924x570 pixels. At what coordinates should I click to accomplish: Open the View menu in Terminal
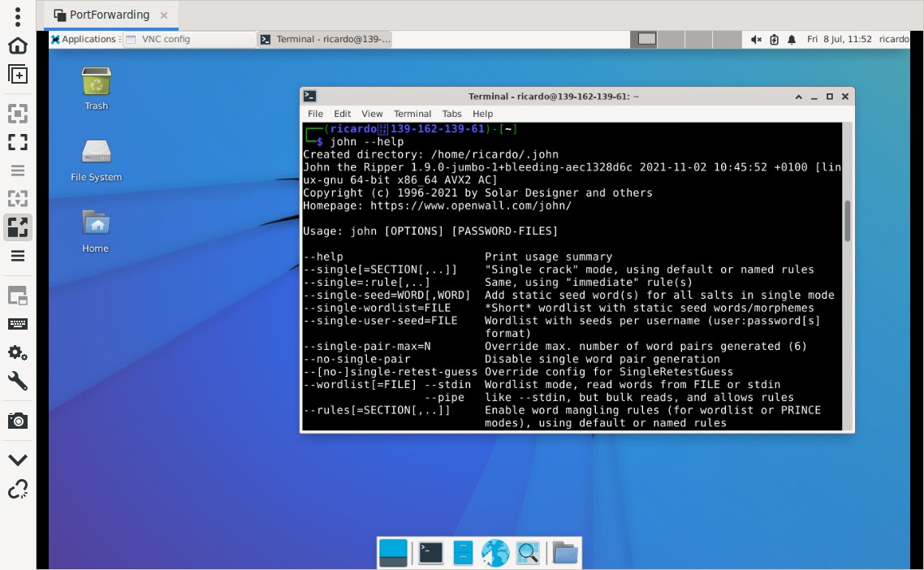[372, 114]
